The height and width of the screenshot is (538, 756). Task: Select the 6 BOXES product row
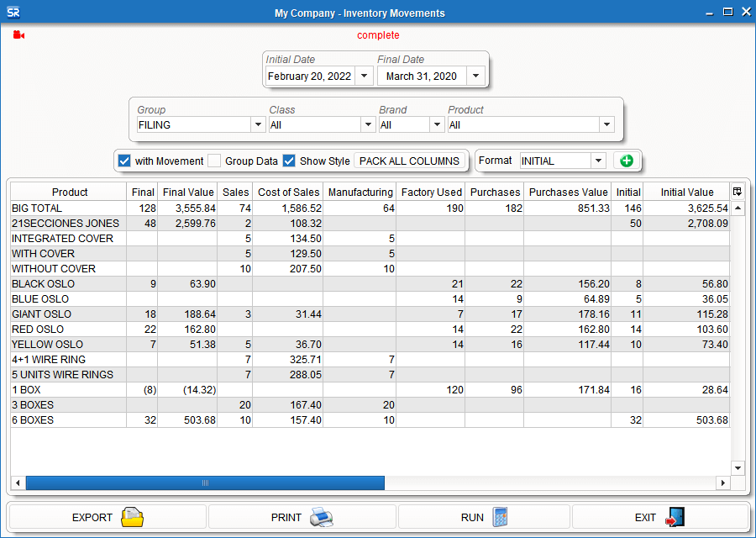[x=370, y=419]
